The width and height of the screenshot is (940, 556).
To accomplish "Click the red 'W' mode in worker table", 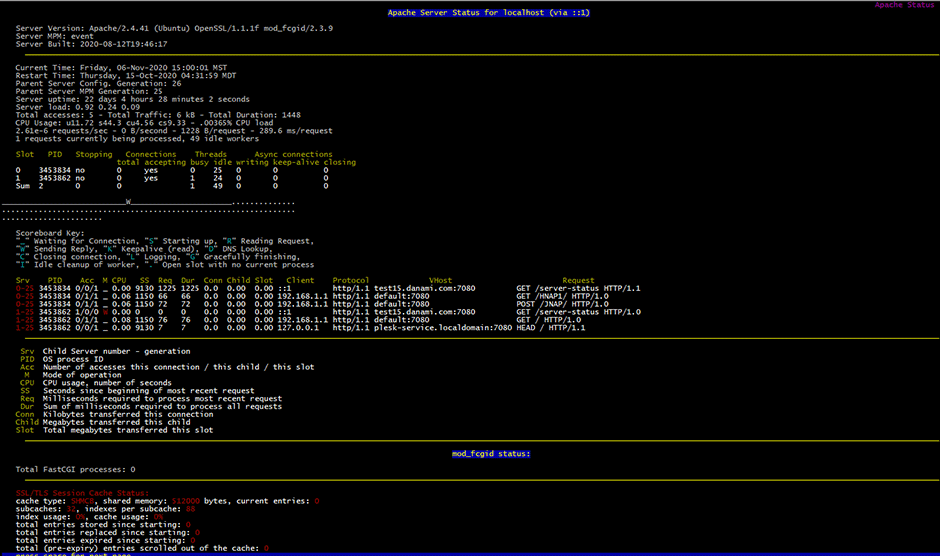I will click(106, 312).
